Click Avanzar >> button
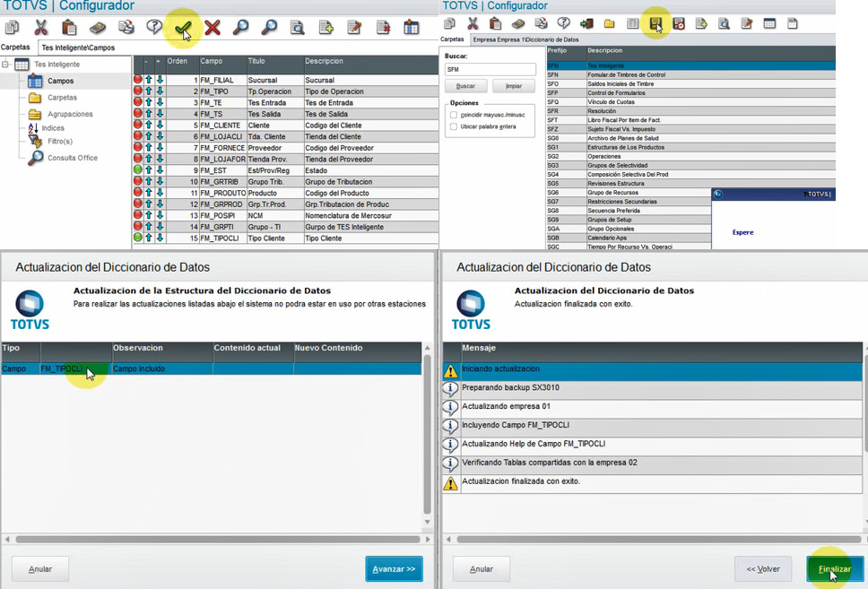868x589 pixels. (394, 568)
